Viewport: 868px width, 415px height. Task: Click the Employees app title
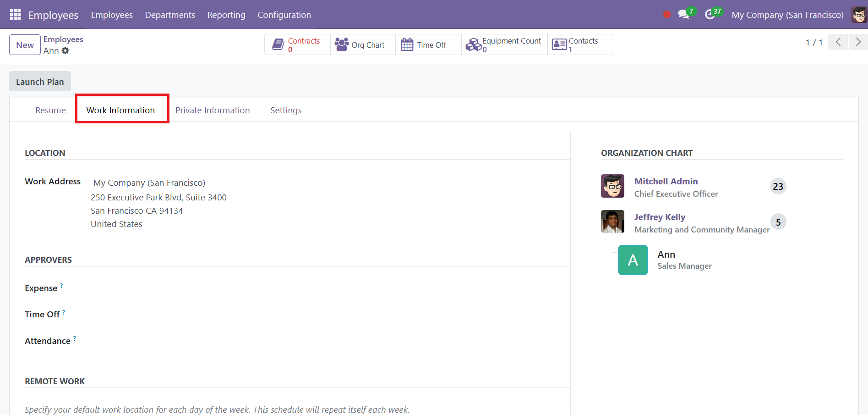[53, 15]
